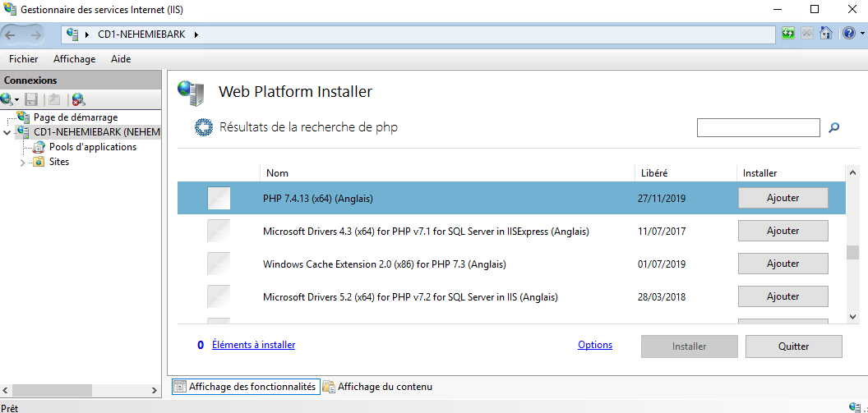Click the Connexions panel scroll right arrow
Viewport: 868px width, 413px height.
pos(155,390)
